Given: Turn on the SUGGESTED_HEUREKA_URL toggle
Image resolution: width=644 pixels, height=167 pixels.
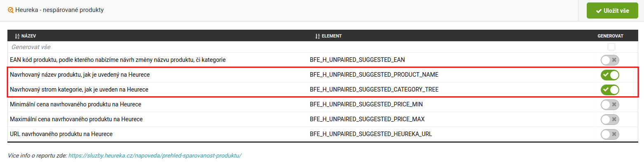Looking at the screenshot, I should [x=610, y=134].
